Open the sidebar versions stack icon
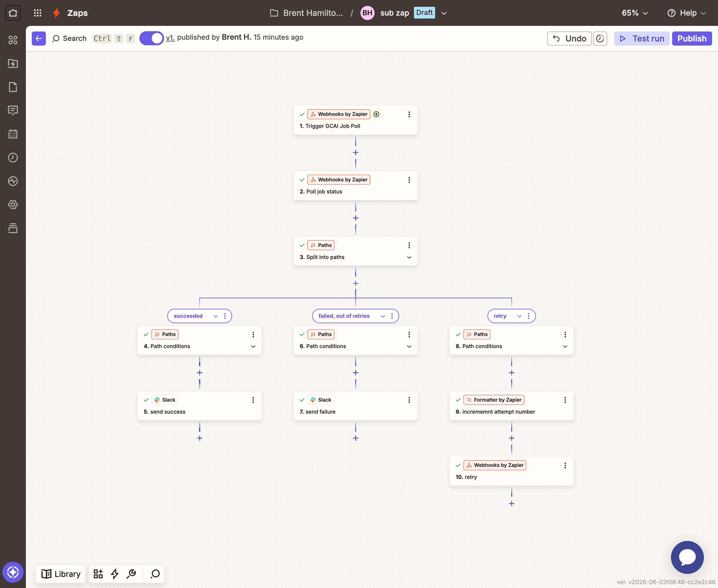 [x=13, y=228]
